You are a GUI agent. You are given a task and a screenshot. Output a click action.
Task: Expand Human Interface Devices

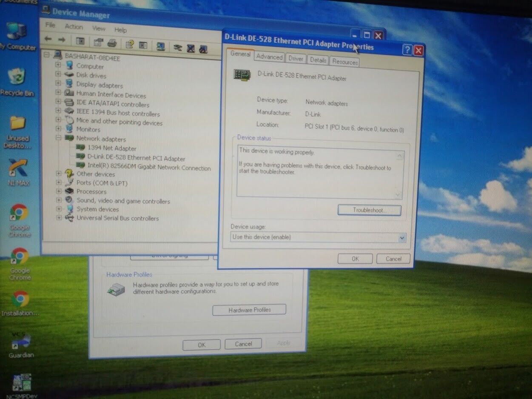(x=58, y=93)
